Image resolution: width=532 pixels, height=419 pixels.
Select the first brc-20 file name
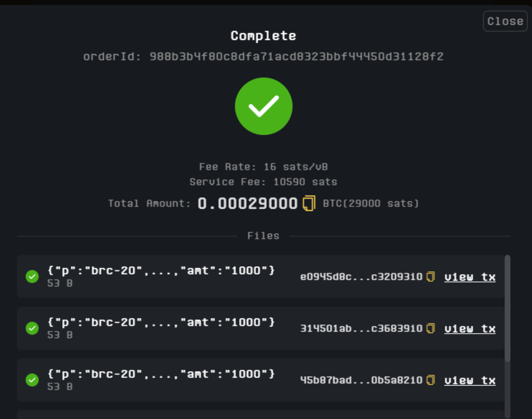click(161, 271)
